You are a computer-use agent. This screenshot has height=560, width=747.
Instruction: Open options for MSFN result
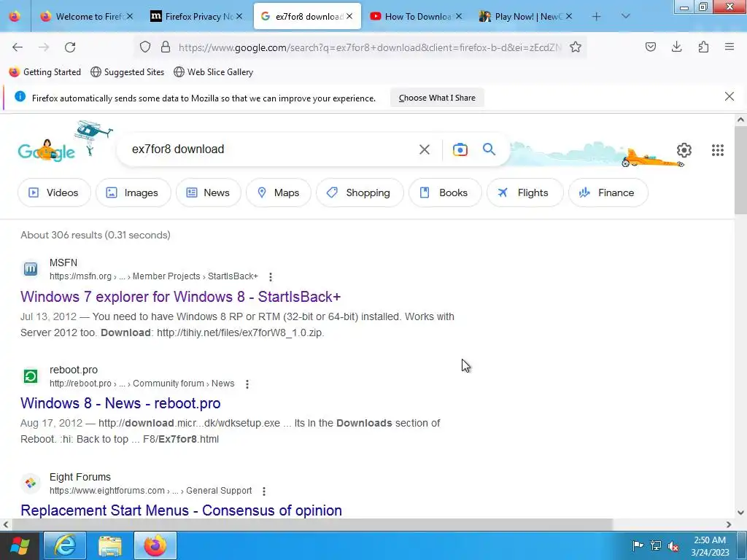tap(271, 276)
